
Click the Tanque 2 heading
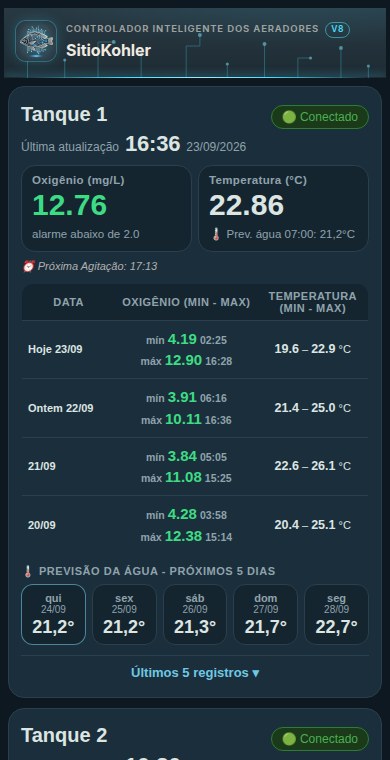[64, 735]
